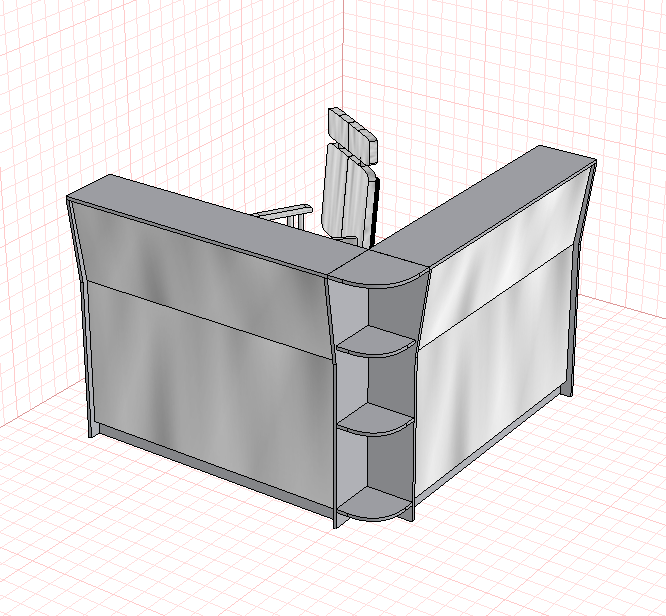The height and width of the screenshot is (616, 666).
Task: Select the bottom rounded corner shelf
Action: pos(375,505)
